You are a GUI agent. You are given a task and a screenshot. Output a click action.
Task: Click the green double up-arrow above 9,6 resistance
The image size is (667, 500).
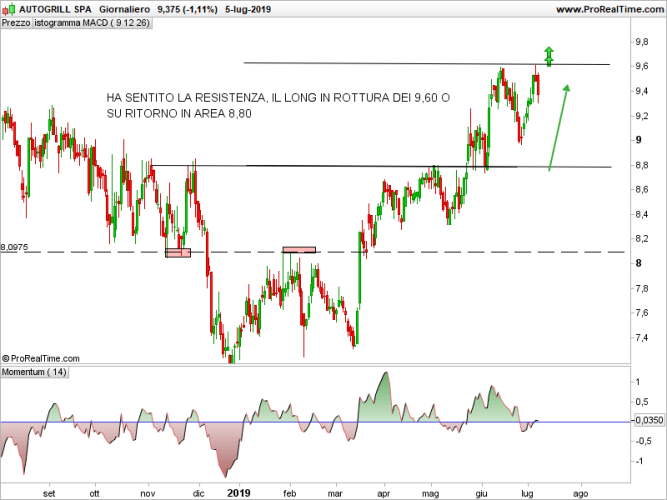pyautogui.click(x=548, y=56)
